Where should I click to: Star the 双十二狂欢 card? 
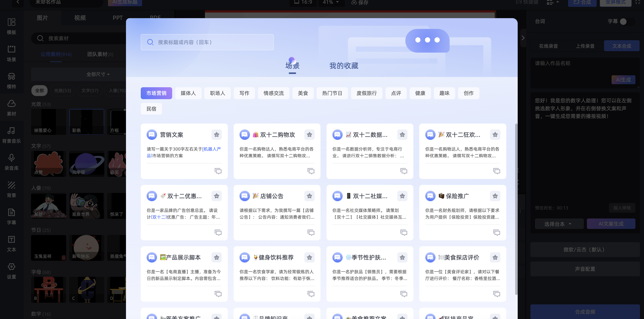pos(495,135)
